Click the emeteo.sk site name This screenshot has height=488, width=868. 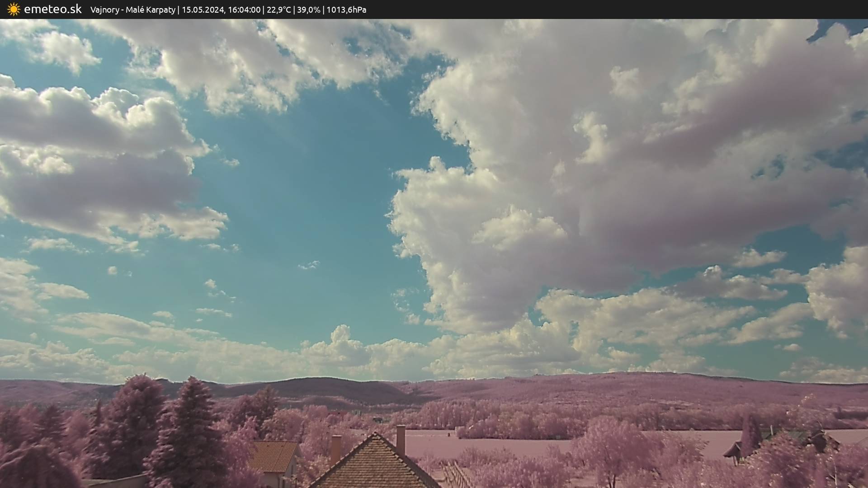(x=53, y=9)
